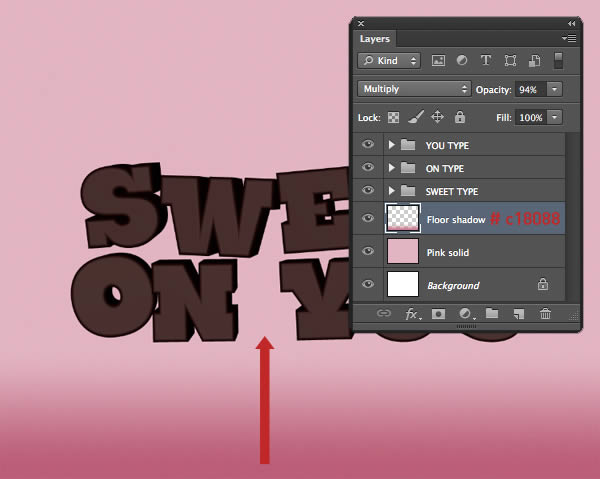Hide the ON TYPE group
600x479 pixels.
(368, 167)
